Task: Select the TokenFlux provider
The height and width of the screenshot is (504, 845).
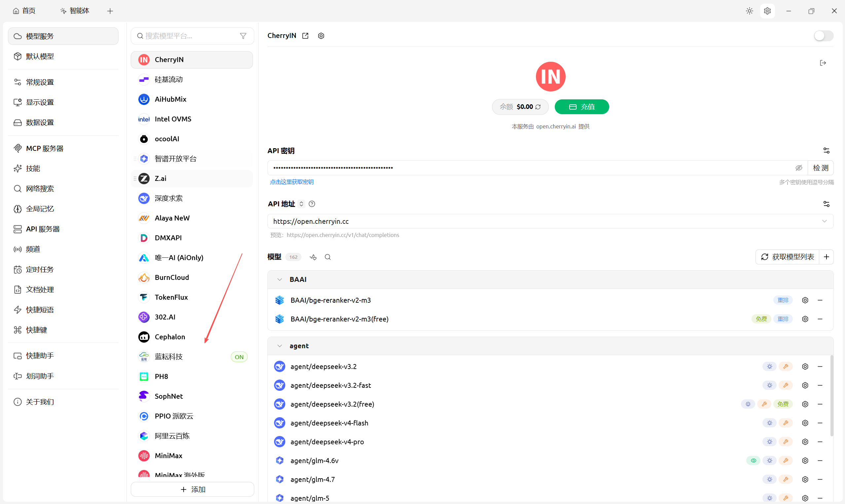Action: coord(192,297)
